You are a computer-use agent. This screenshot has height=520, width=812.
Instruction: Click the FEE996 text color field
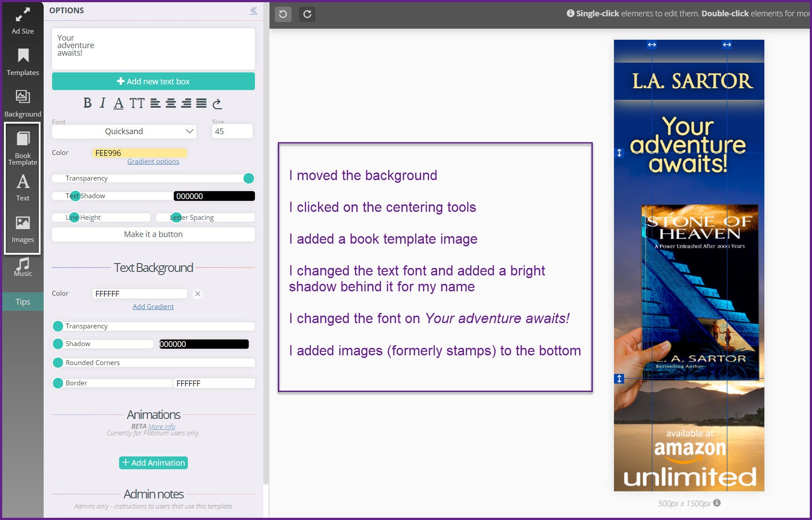[139, 153]
